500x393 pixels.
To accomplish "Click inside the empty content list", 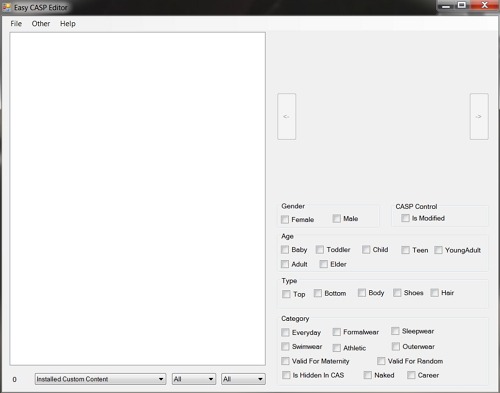I will click(138, 199).
